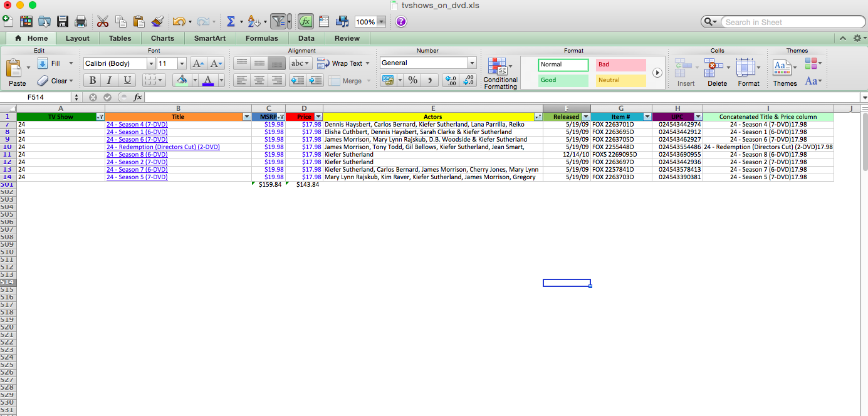Decrease font size button

click(216, 63)
